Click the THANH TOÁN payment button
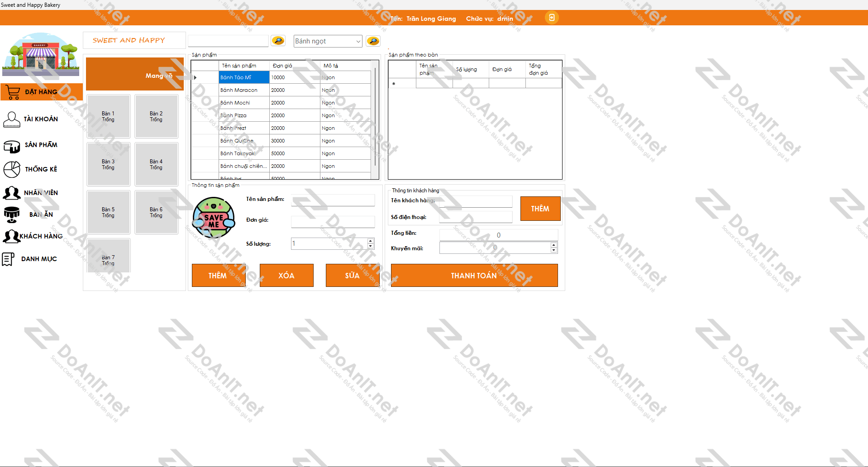 coord(474,275)
